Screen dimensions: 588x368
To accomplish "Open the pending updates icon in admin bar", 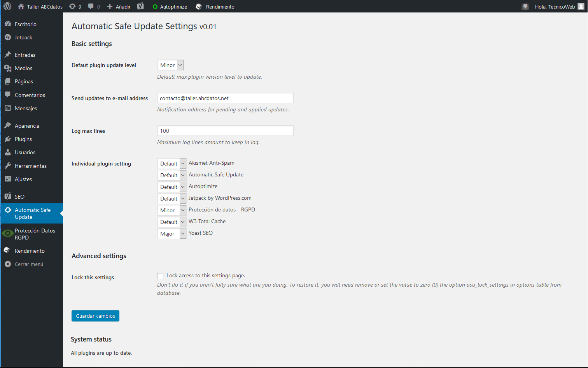I will click(x=73, y=6).
